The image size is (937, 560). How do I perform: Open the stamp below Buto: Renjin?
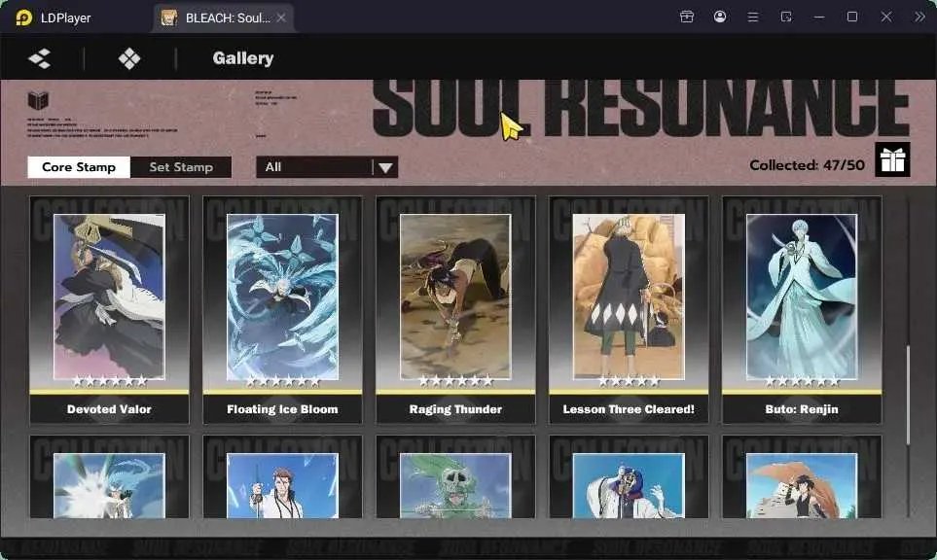point(802,477)
